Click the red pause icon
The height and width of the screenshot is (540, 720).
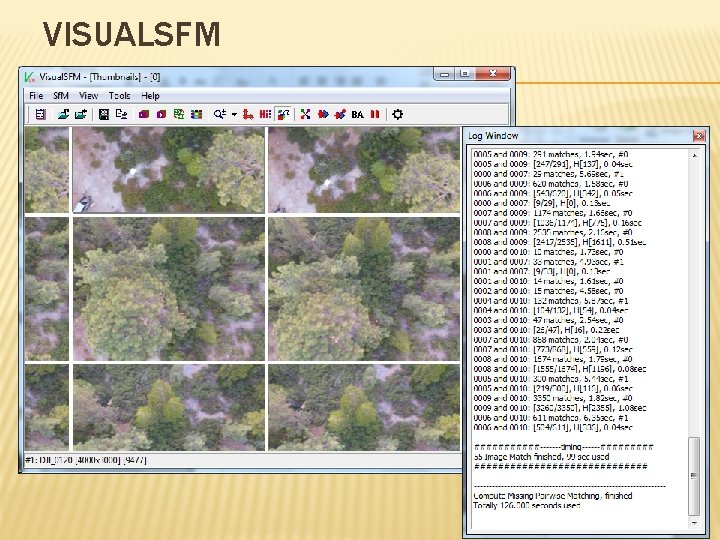point(375,114)
